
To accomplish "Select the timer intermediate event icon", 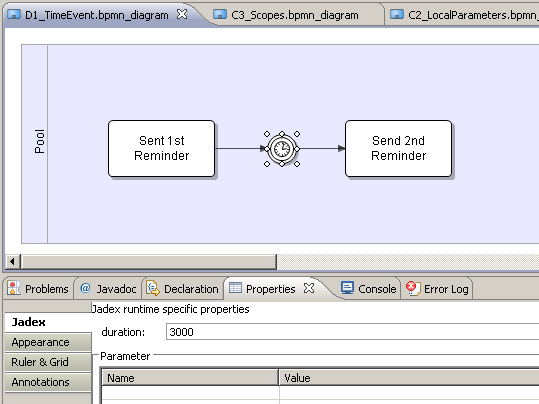I will point(282,149).
